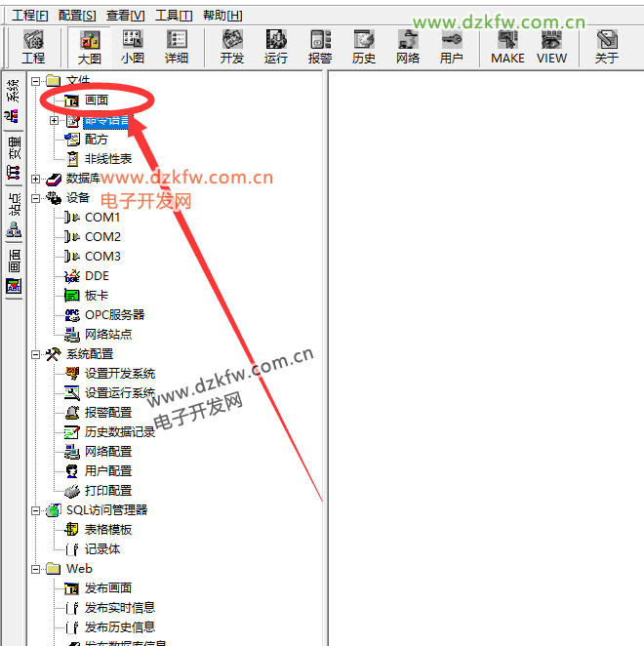Select COM1 under 设备

click(102, 218)
